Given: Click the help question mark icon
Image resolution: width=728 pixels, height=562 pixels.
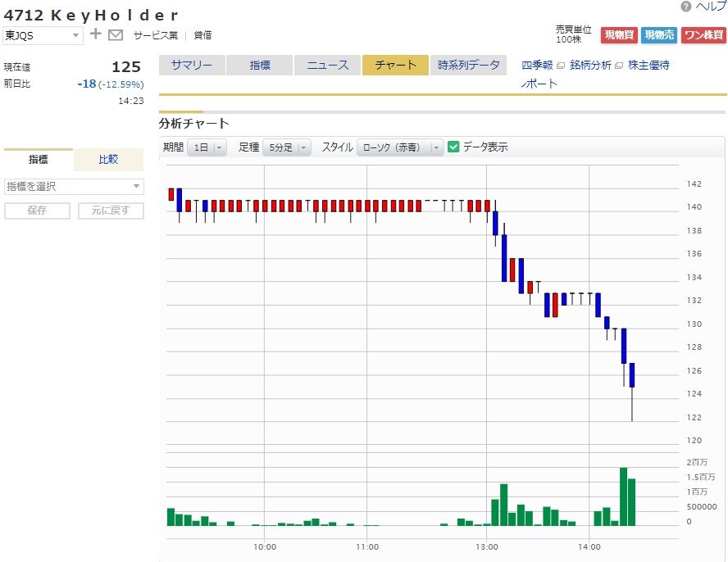Looking at the screenshot, I should tap(685, 7).
